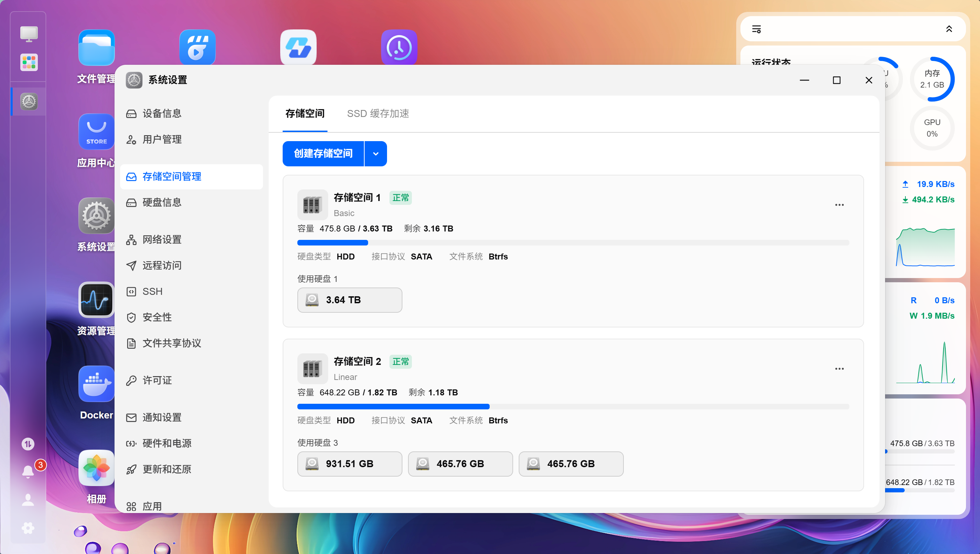980x554 pixels.
Task: Collapse the widget panel with double chevron
Action: 949,29
